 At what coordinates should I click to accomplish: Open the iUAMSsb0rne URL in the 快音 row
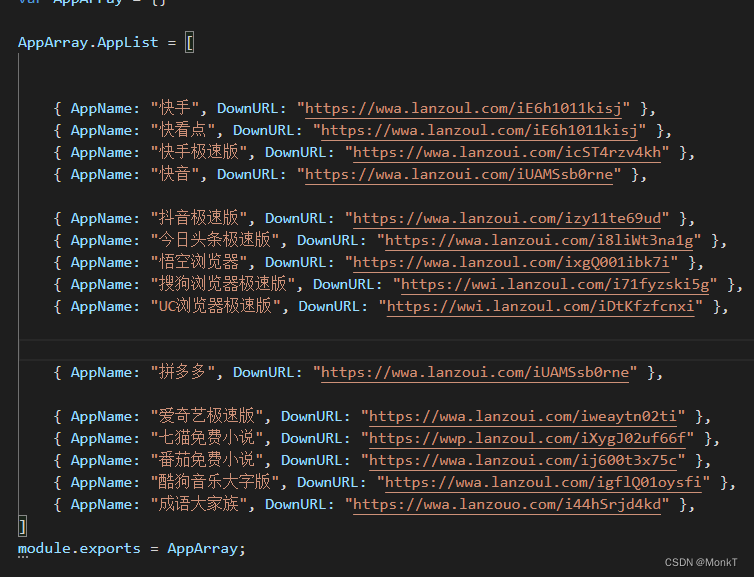pos(459,174)
